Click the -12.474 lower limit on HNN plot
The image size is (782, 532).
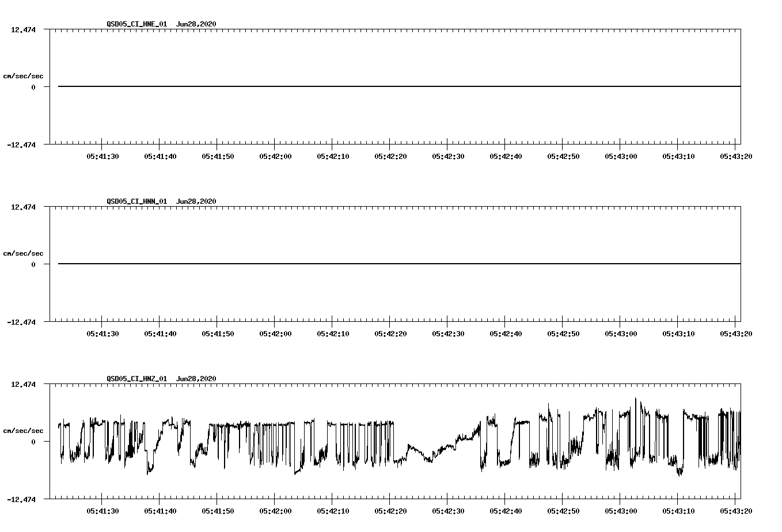pos(21,322)
